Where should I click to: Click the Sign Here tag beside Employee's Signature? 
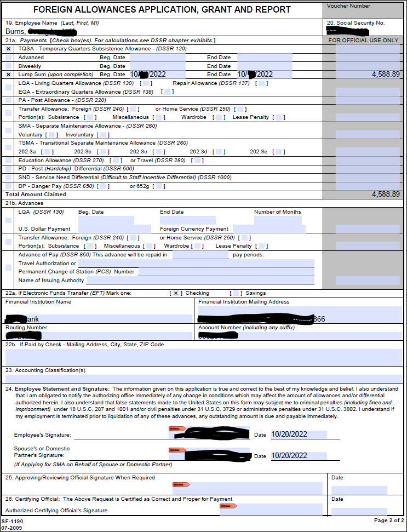pyautogui.click(x=177, y=429)
